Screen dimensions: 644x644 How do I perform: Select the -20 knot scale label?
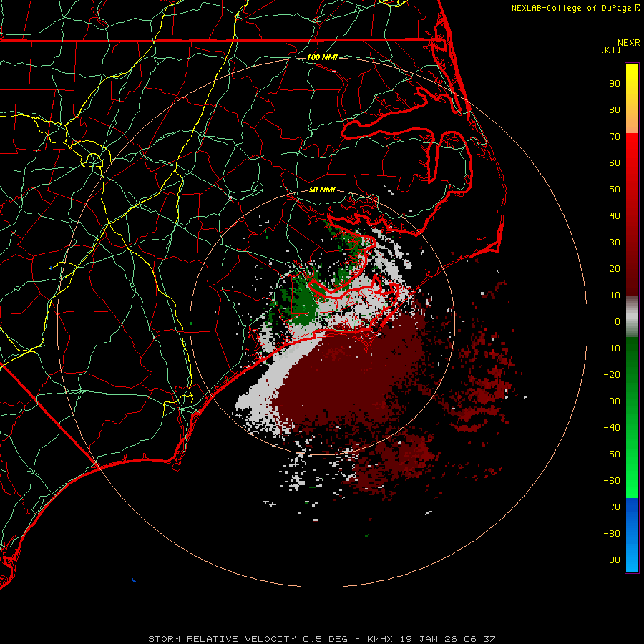tap(612, 374)
